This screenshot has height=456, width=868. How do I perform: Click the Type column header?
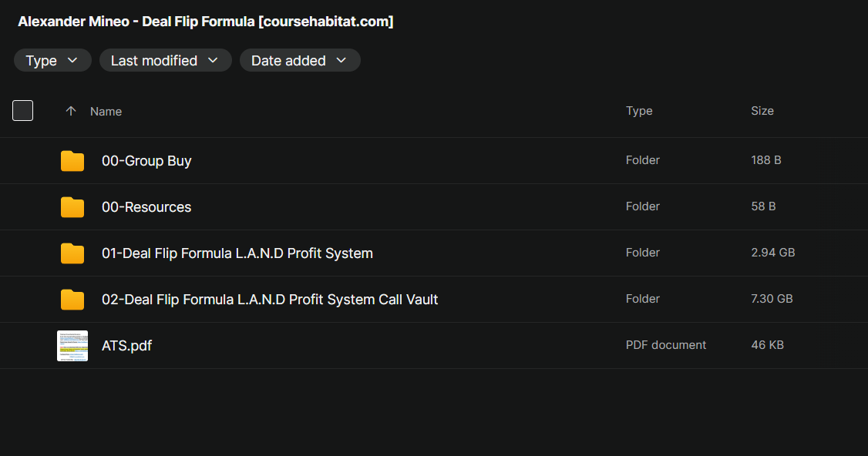(x=639, y=111)
